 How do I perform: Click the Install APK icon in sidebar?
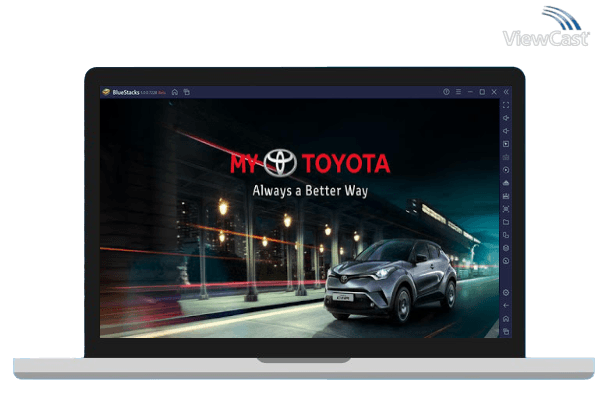[x=506, y=183]
